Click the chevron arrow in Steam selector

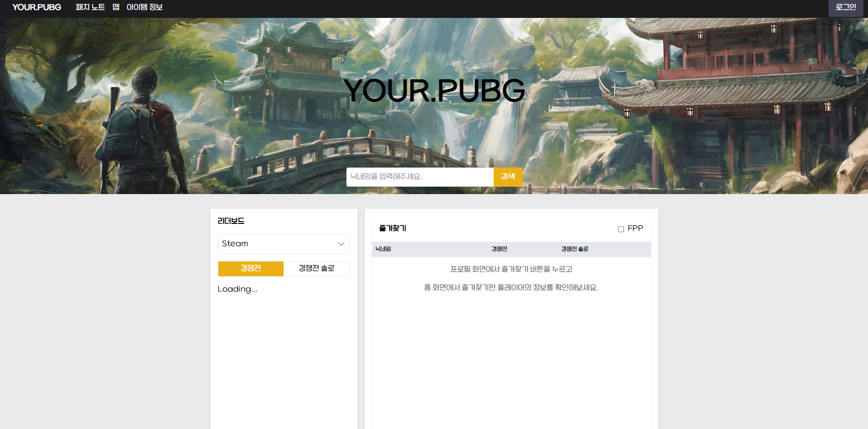341,244
